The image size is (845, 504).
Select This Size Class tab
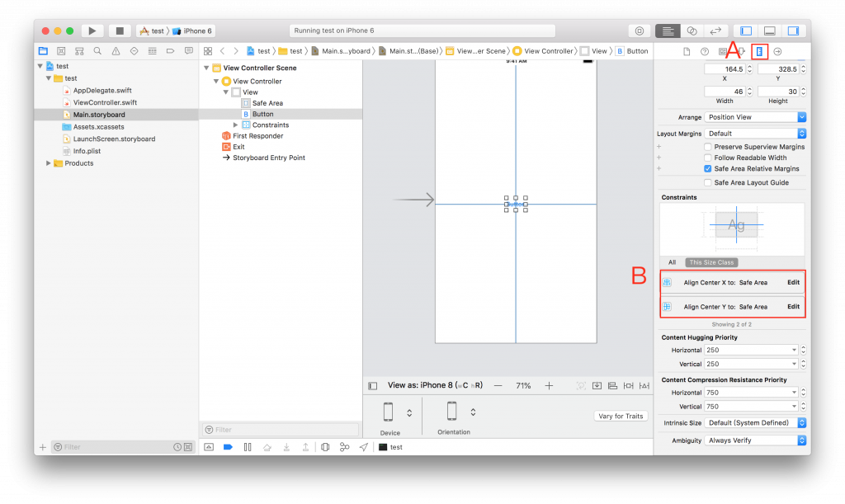point(711,262)
